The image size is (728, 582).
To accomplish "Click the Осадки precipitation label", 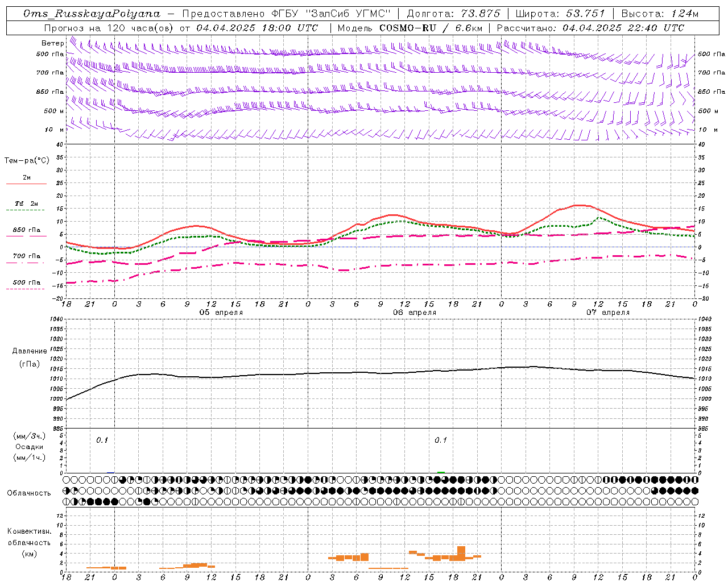I will pos(30,447).
